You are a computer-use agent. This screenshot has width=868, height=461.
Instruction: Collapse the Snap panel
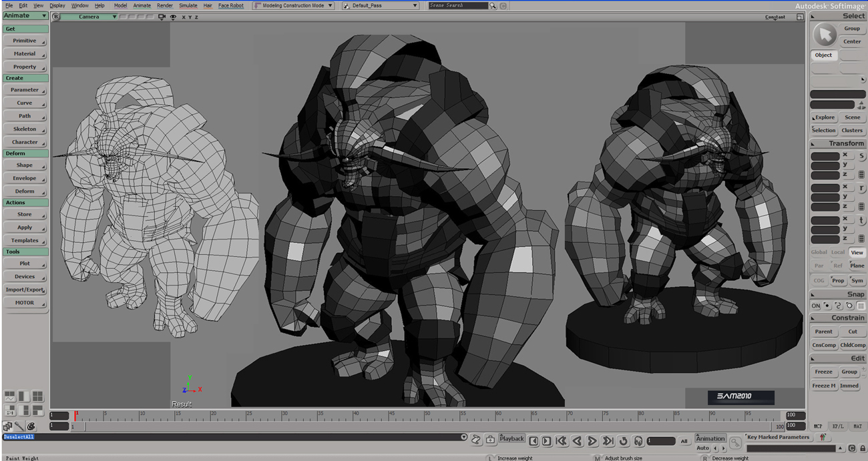click(x=813, y=294)
